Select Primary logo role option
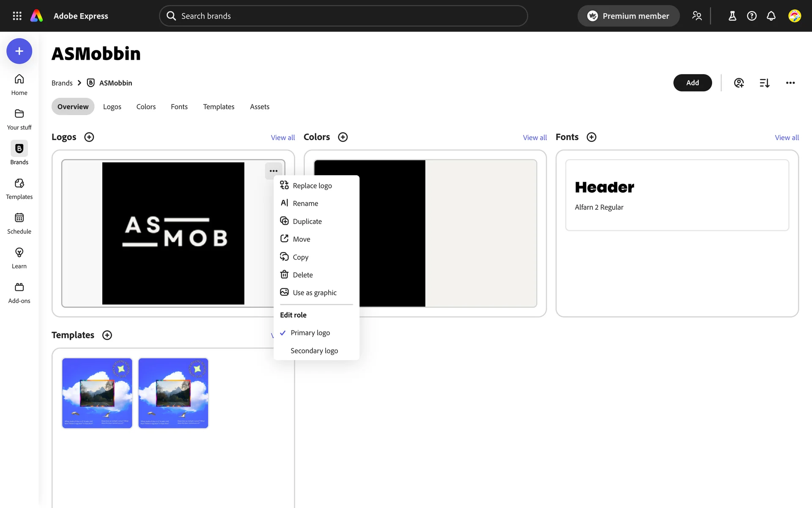The width and height of the screenshot is (812, 508). (310, 333)
